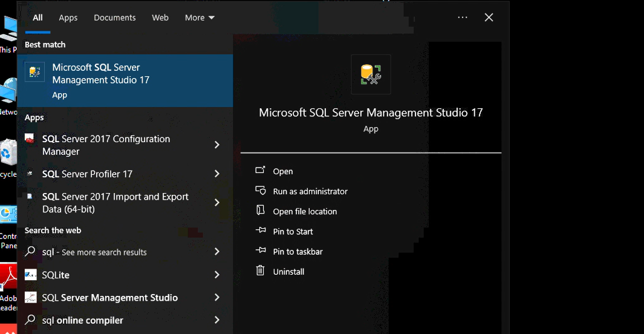Screen dimensions: 644x334
Task: Click the SQLite thumbnail icon
Action: pyautogui.click(x=30, y=275)
